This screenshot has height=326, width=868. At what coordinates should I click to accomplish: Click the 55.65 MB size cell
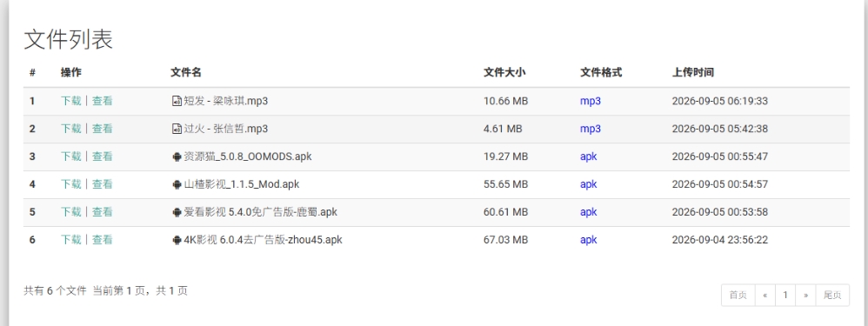(505, 183)
